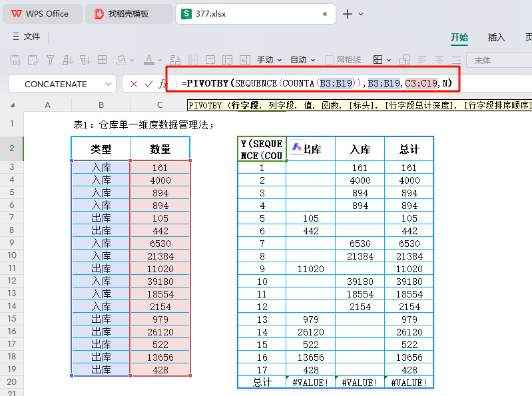Viewport: 532px width, 396px height.
Task: Click the filter funnel icon
Action: pyautogui.click(x=51, y=60)
